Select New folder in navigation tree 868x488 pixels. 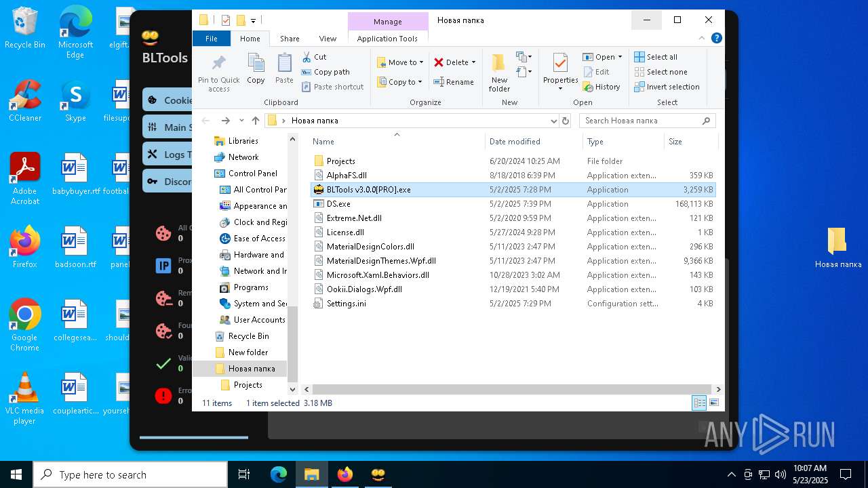[x=241, y=352]
